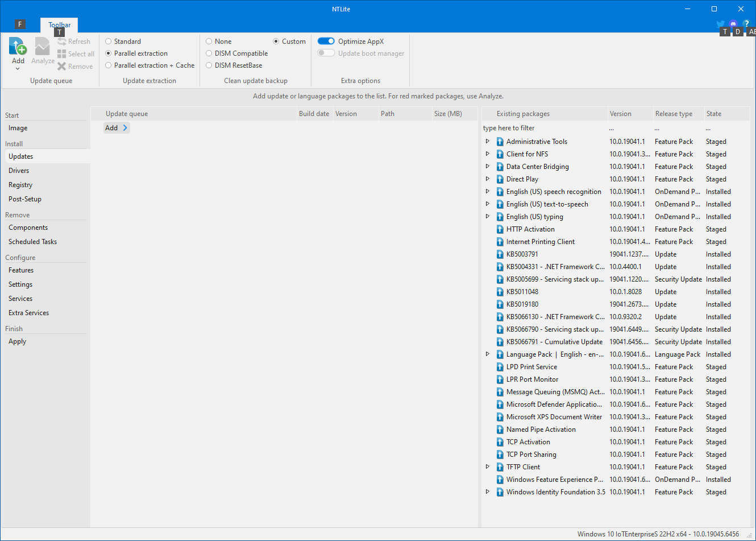This screenshot has height=541, width=756.
Task: Open the Help question mark icon
Action: 746,24
